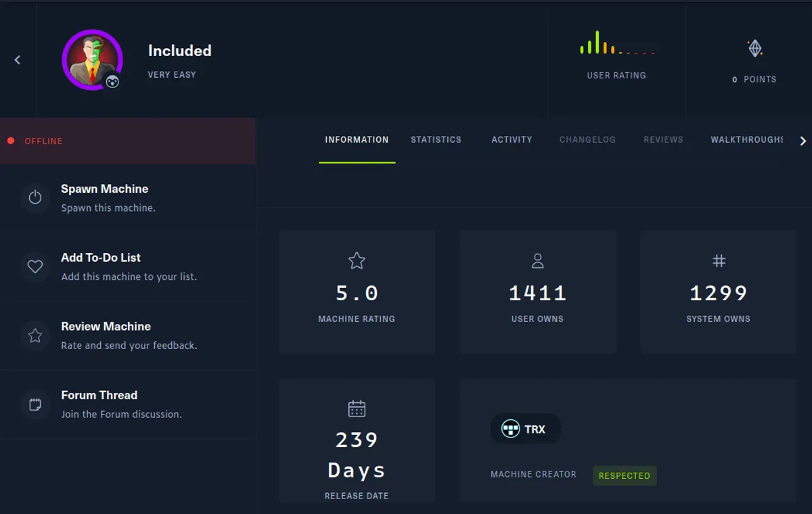This screenshot has height=514, width=812.
Task: Click the person icon above User Owns count
Action: point(537,260)
